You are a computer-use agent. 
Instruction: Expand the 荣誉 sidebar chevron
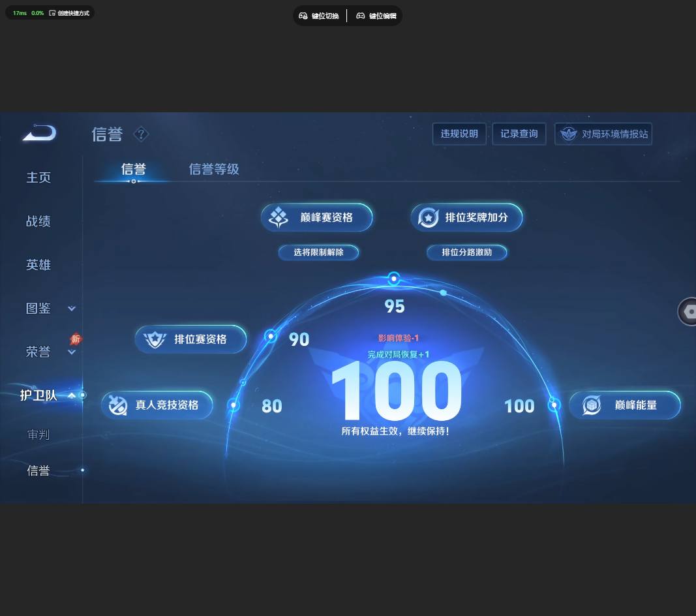[72, 352]
